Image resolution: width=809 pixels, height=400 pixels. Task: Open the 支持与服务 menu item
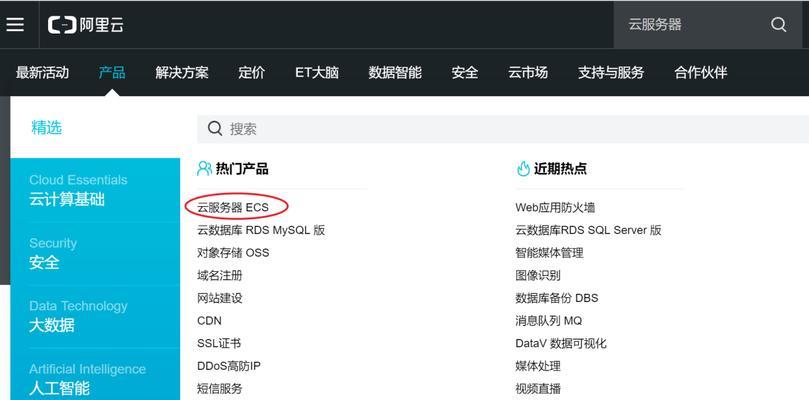click(x=611, y=73)
